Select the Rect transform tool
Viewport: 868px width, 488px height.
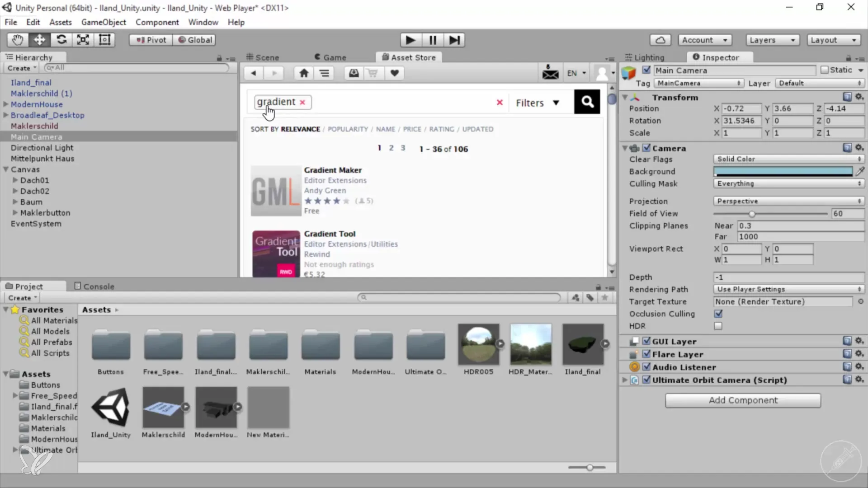(104, 40)
